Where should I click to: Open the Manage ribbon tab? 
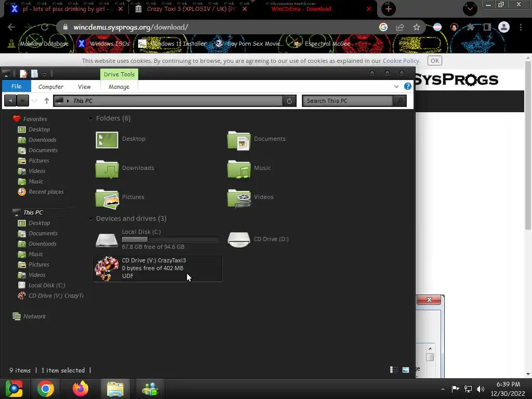click(x=119, y=87)
